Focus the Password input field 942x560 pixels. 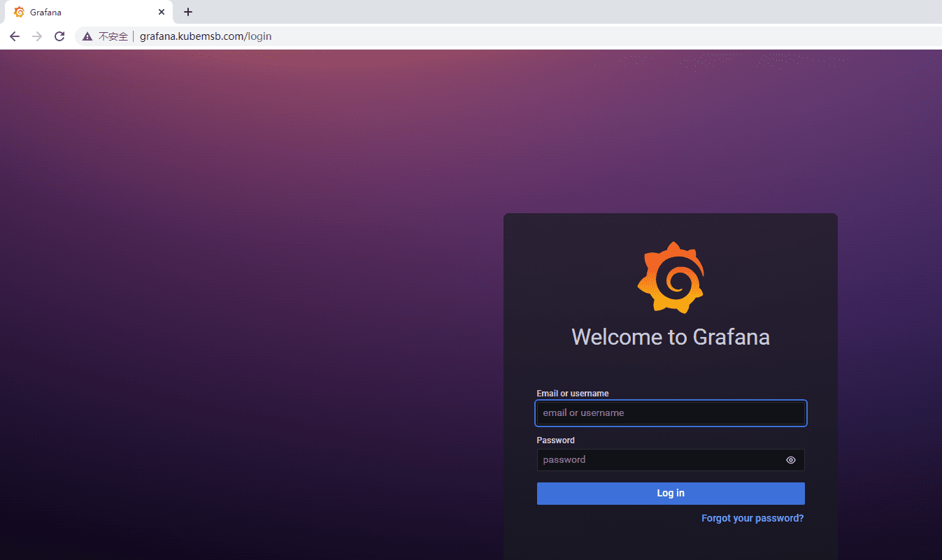(x=671, y=460)
